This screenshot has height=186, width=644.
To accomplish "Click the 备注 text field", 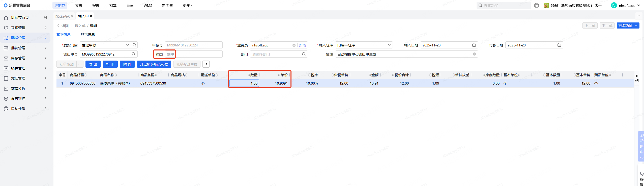I will [x=406, y=54].
